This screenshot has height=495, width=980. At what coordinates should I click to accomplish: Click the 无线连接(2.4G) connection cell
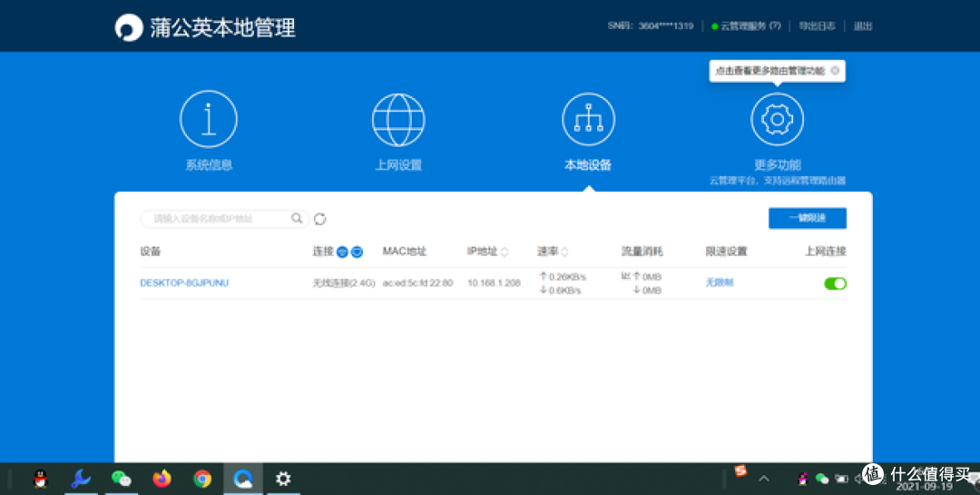click(x=344, y=283)
